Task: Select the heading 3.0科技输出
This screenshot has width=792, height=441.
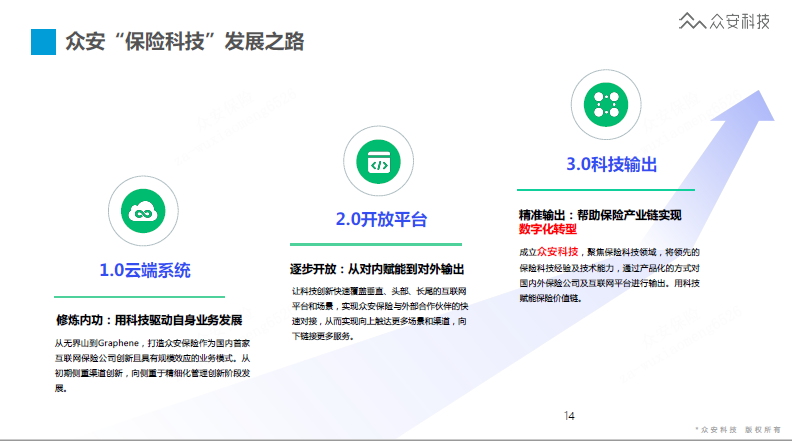Action: 611,164
